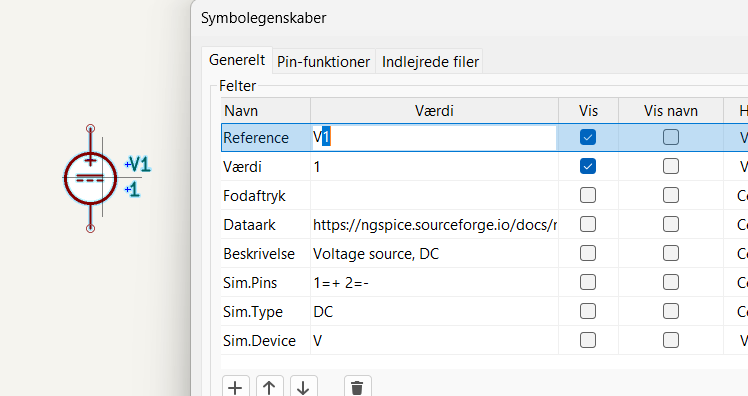This screenshot has height=396, width=748.
Task: Check Vis navn for Fodaftryk row
Action: click(671, 195)
